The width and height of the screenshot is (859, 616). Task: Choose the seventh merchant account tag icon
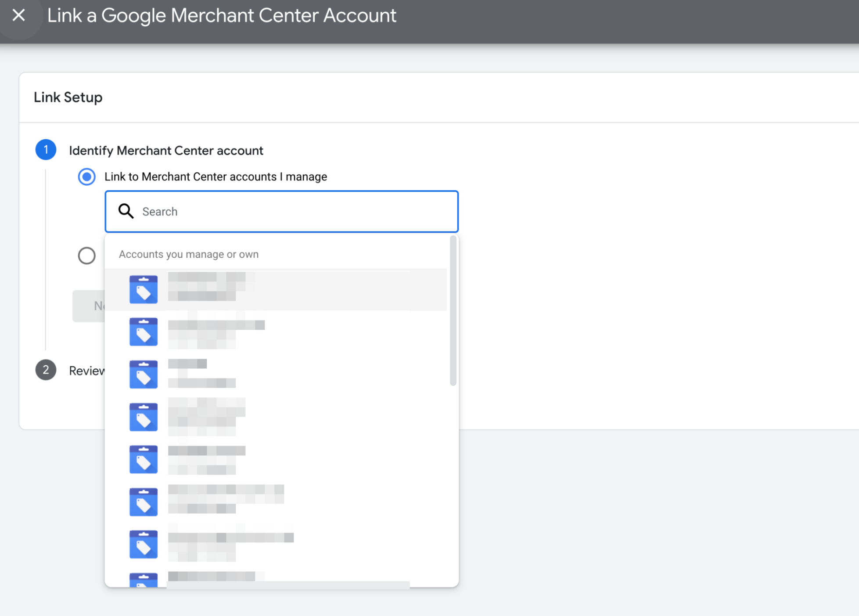pyautogui.click(x=144, y=544)
